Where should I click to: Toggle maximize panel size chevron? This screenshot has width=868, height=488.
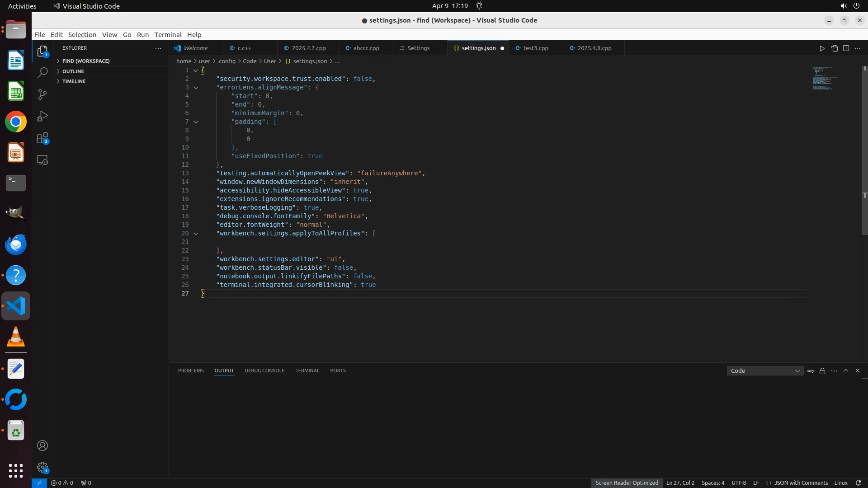pyautogui.click(x=846, y=371)
